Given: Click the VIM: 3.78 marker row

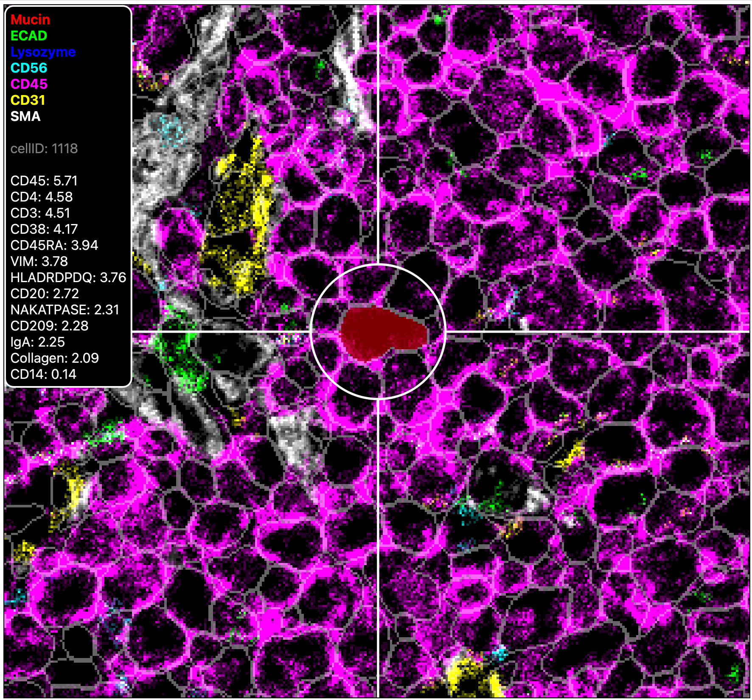Looking at the screenshot, I should [39, 261].
